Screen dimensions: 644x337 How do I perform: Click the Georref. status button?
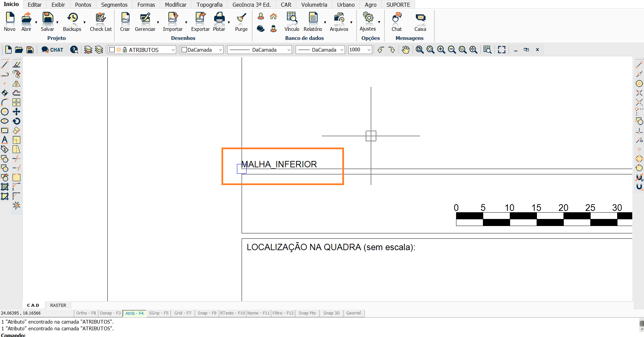(354, 313)
